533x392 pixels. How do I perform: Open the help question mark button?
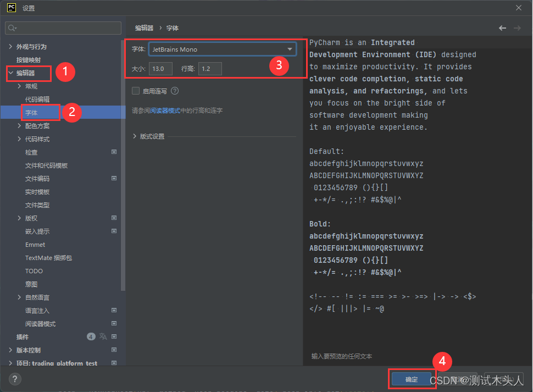(x=15, y=379)
